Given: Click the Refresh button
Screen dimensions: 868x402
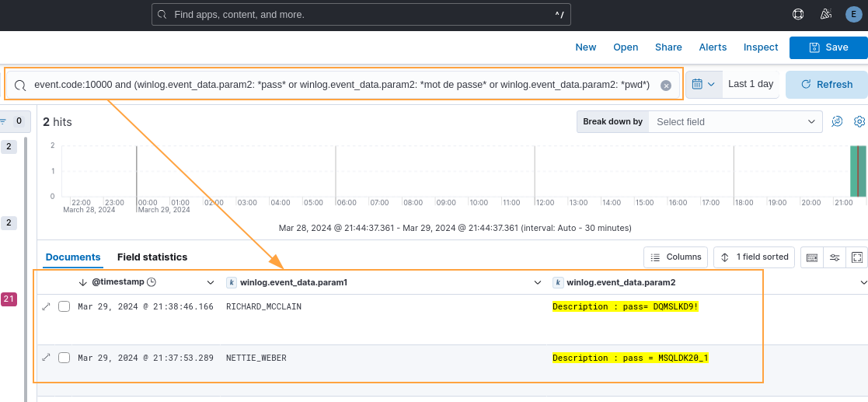Looking at the screenshot, I should point(826,85).
